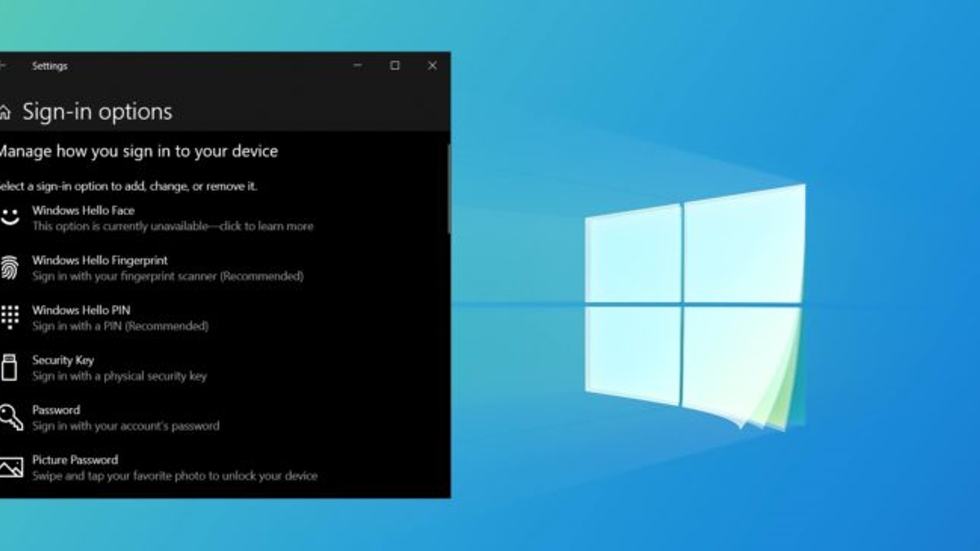This screenshot has width=980, height=551.
Task: Click the "add, change, or remove it" instruction line
Action: click(x=128, y=186)
